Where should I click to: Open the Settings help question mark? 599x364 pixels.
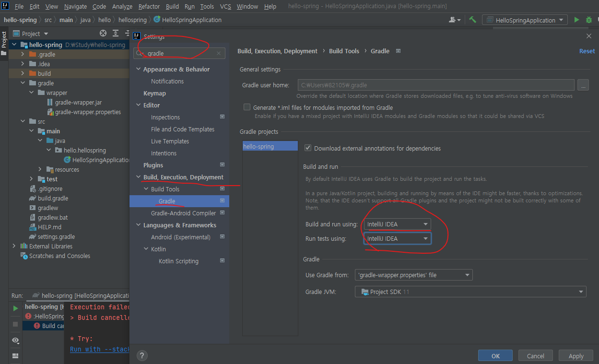pos(142,355)
